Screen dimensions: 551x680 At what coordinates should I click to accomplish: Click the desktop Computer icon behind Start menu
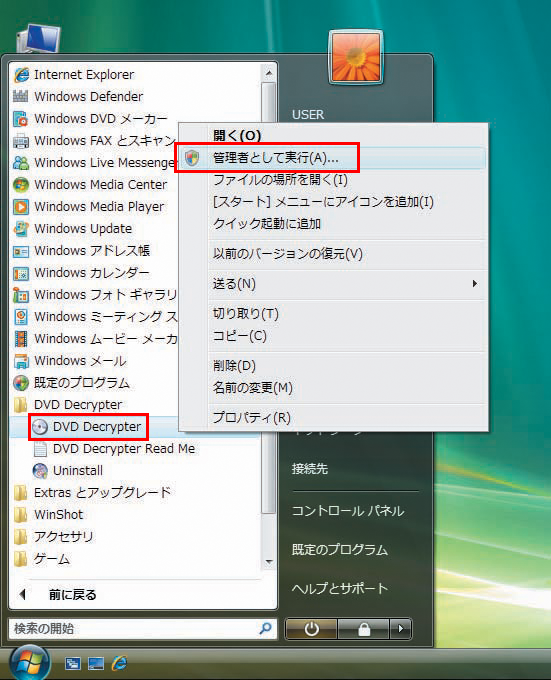tap(38, 39)
